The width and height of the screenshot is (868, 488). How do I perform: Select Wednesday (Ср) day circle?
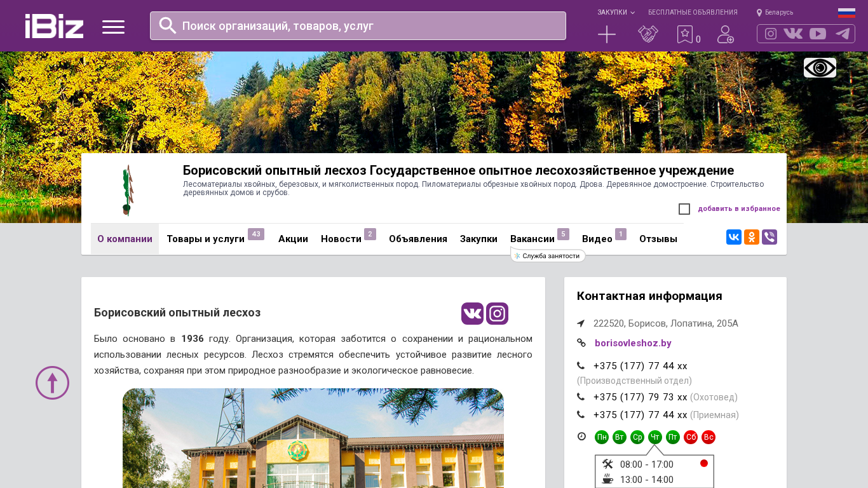click(637, 437)
